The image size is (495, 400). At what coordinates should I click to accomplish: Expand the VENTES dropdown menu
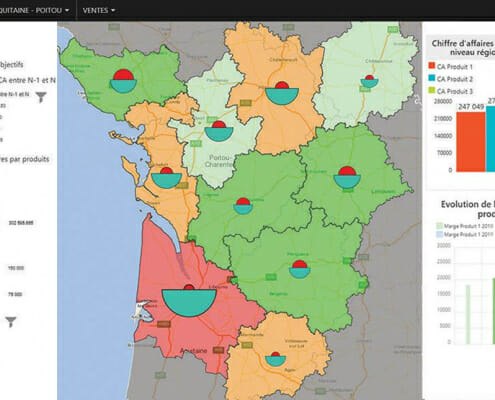tap(99, 11)
